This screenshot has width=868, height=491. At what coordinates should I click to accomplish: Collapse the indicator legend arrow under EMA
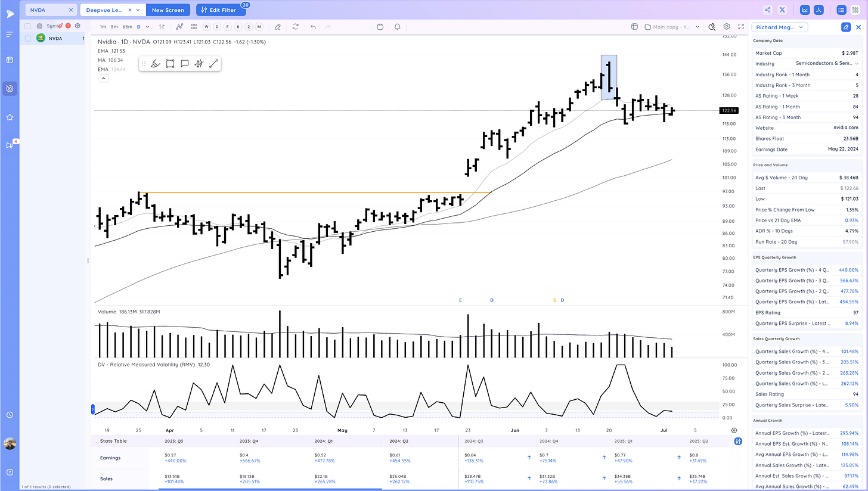[103, 79]
